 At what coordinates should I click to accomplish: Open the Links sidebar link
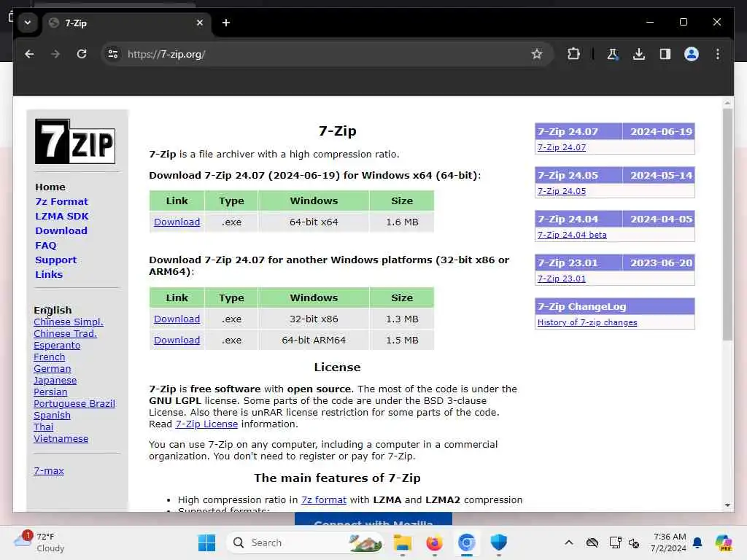(x=49, y=275)
